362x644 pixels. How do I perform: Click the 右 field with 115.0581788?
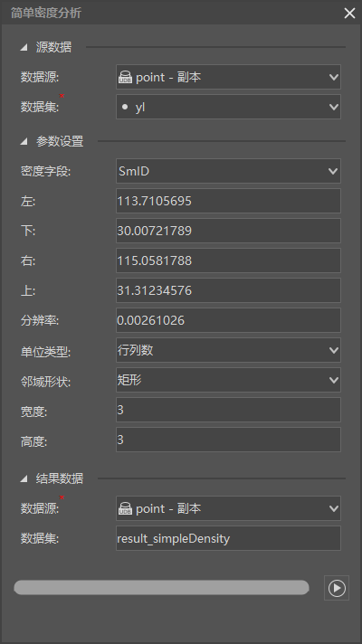click(x=228, y=260)
